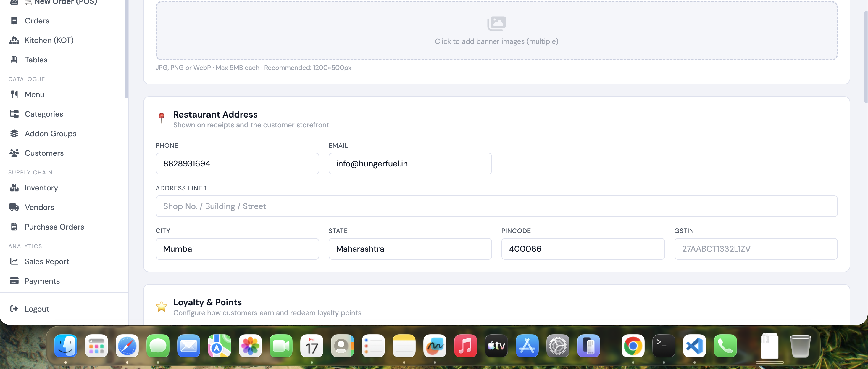Click the Inventory boxes icon
Screen dimensions: 868x369
[14, 187]
